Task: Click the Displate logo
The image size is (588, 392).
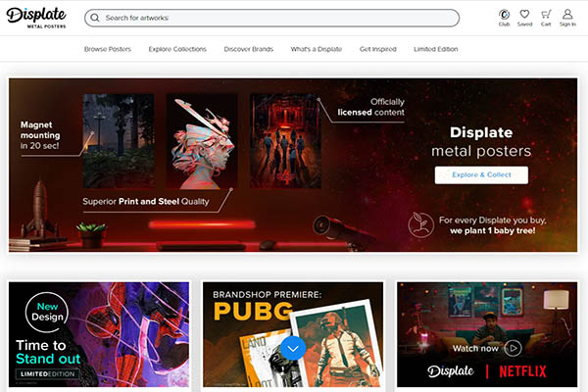Action: [37, 18]
